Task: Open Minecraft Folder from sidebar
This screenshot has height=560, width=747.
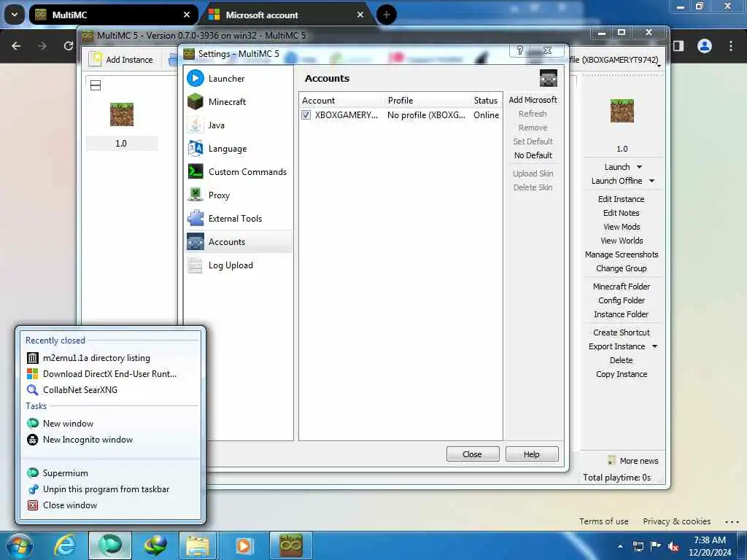Action: 622,286
